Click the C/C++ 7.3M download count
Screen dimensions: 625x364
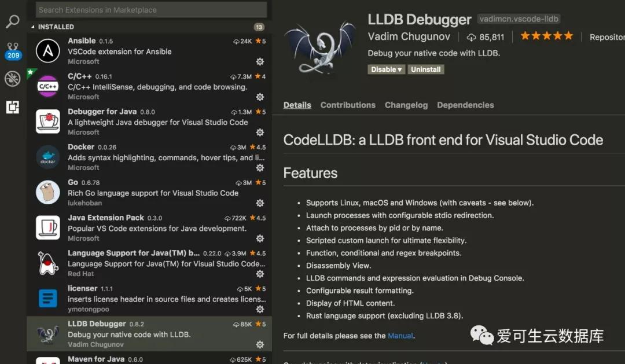pyautogui.click(x=241, y=76)
